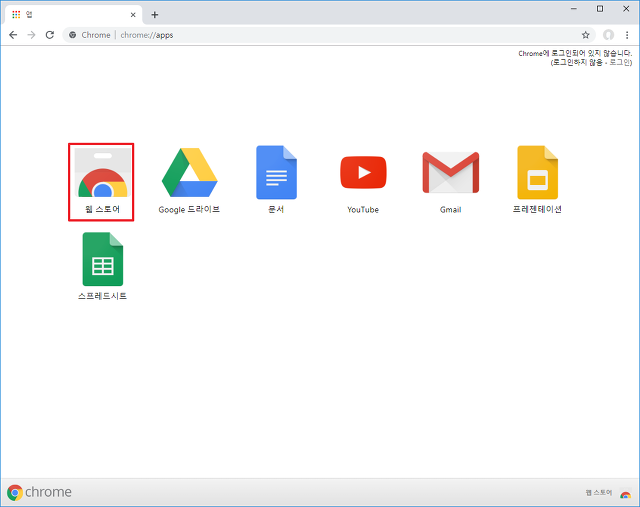The width and height of the screenshot is (640, 507).
Task: Click the address bar showing chrome://apps
Action: (327, 35)
